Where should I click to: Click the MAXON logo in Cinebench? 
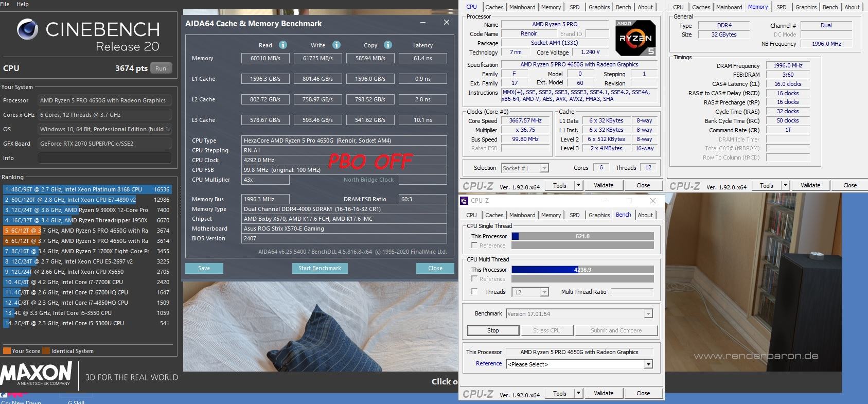pyautogui.click(x=36, y=373)
